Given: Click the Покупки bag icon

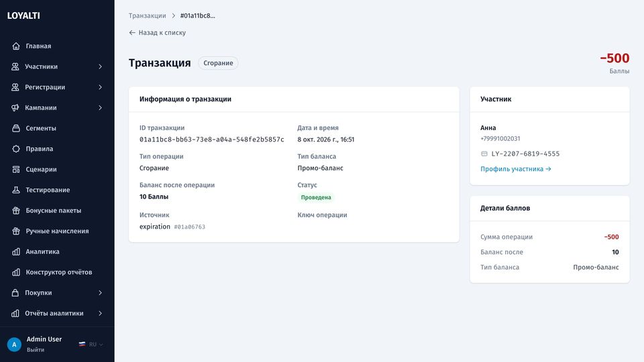Looking at the screenshot, I should coord(15,293).
